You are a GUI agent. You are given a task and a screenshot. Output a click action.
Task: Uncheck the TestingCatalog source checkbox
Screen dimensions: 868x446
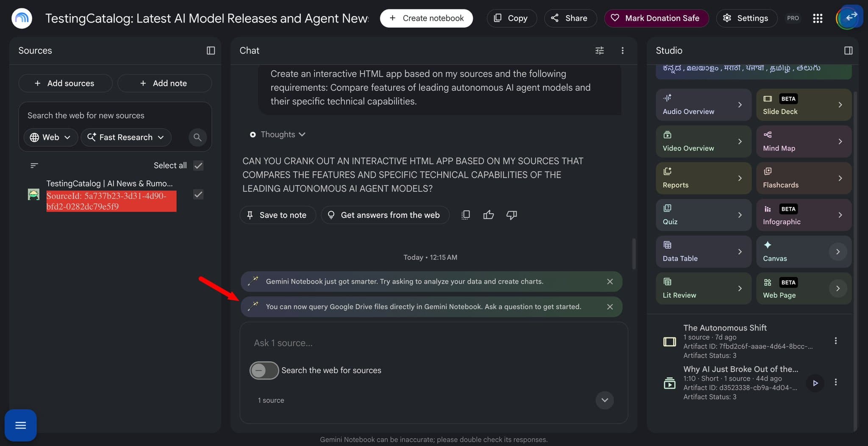click(x=198, y=194)
